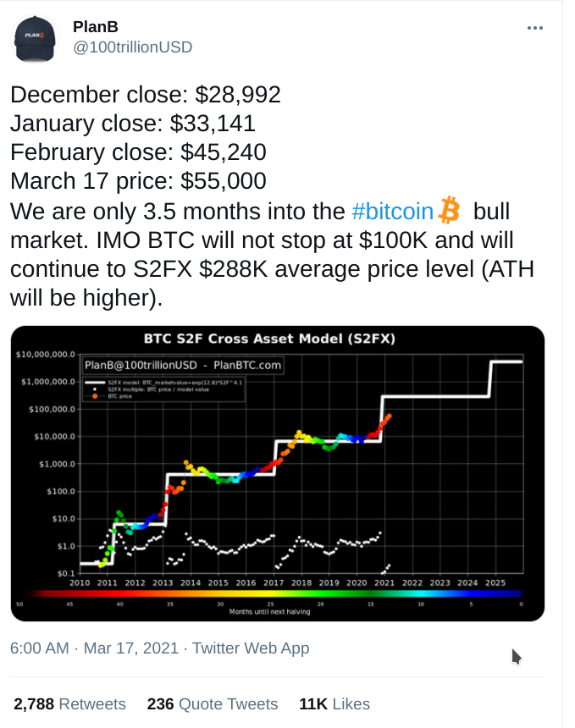Click the 2025 label on chart axis

point(495,582)
